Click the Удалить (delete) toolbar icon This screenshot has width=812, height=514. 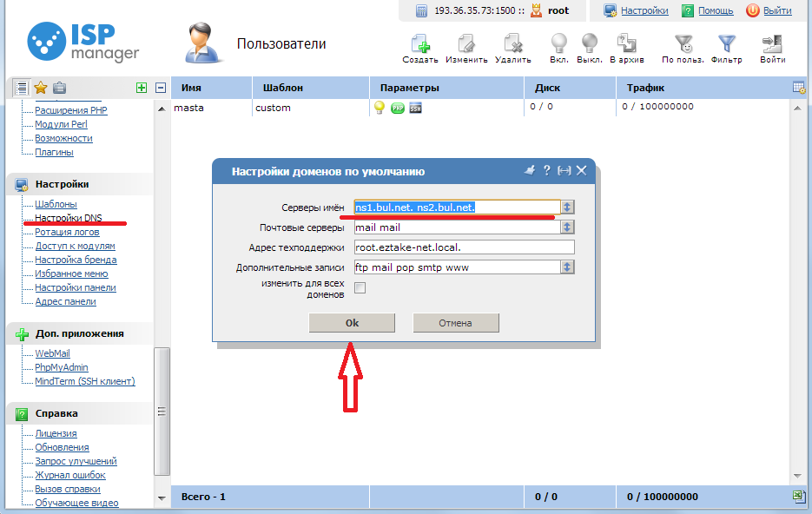pyautogui.click(x=512, y=44)
